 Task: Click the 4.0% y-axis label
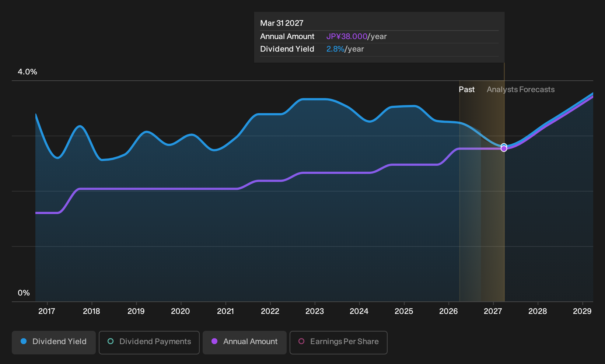pos(28,72)
